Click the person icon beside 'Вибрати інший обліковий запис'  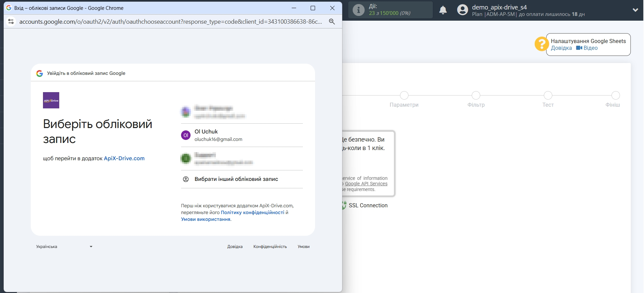coord(186,179)
